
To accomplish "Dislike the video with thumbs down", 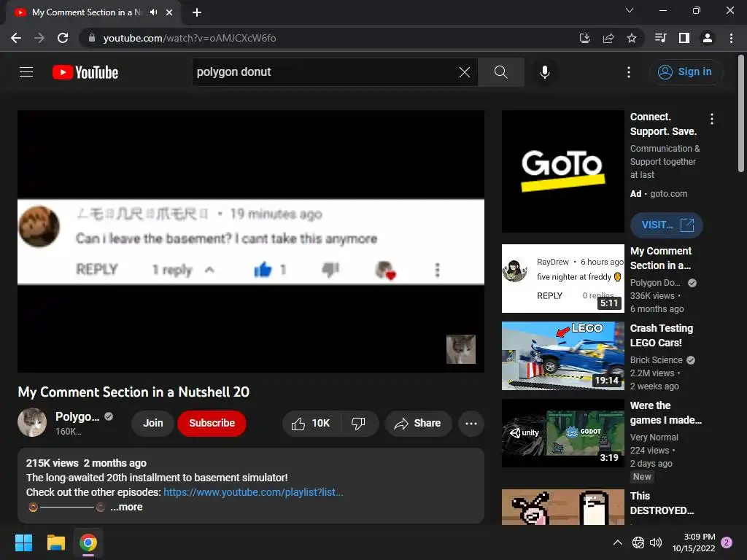I will 358,424.
